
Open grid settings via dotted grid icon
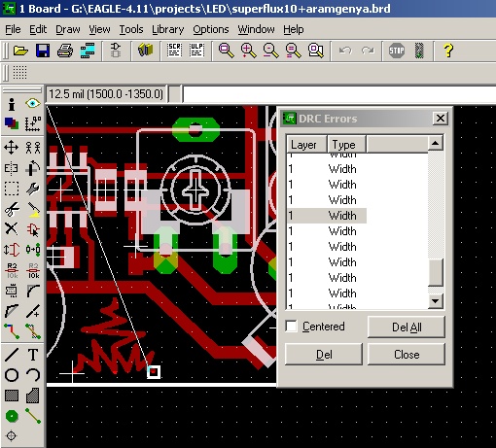[19, 73]
